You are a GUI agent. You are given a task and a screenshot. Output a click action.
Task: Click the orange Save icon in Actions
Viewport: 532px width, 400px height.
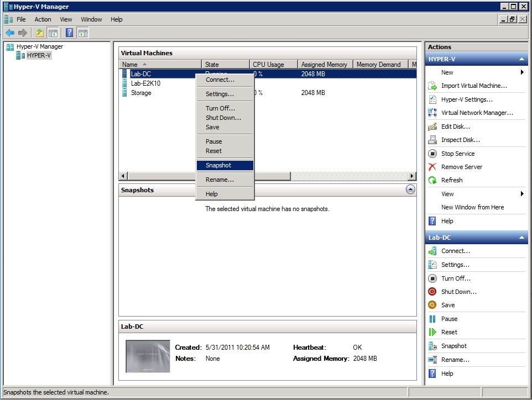(x=432, y=305)
